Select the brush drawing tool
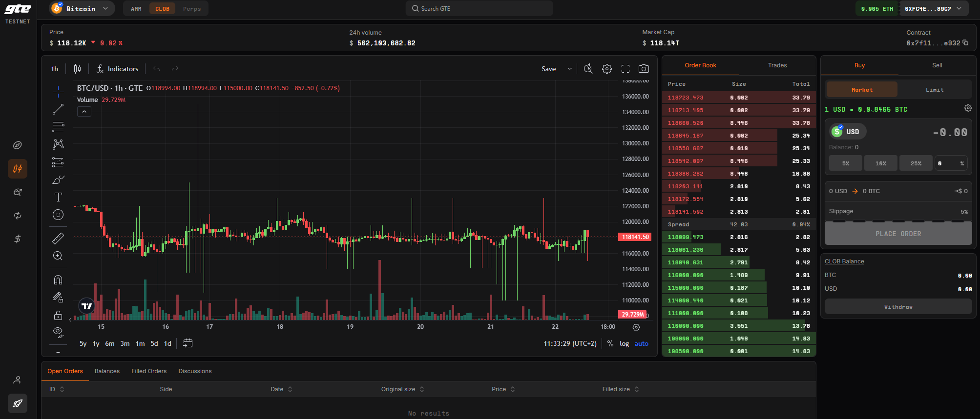This screenshot has width=980, height=419. [58, 180]
